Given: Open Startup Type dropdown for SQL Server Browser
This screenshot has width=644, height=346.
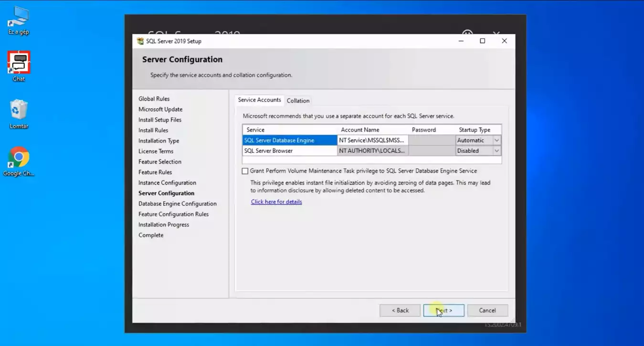Looking at the screenshot, I should coord(496,151).
